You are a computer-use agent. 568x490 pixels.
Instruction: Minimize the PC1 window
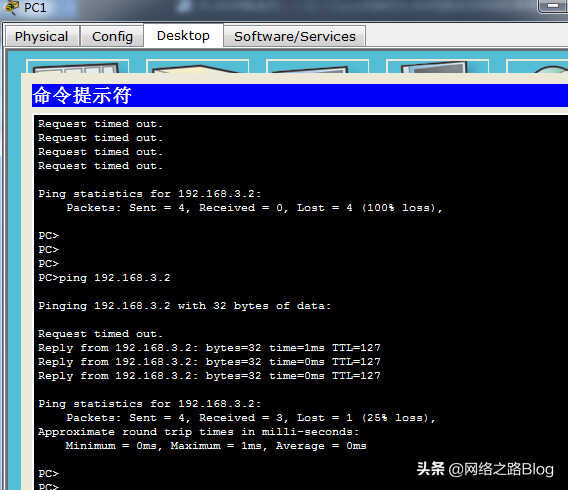pos(553,6)
